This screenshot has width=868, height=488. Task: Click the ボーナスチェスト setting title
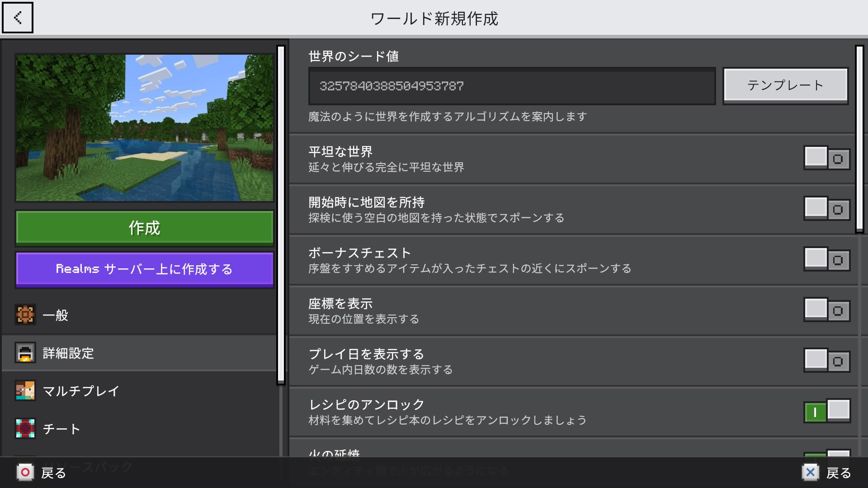coord(360,253)
